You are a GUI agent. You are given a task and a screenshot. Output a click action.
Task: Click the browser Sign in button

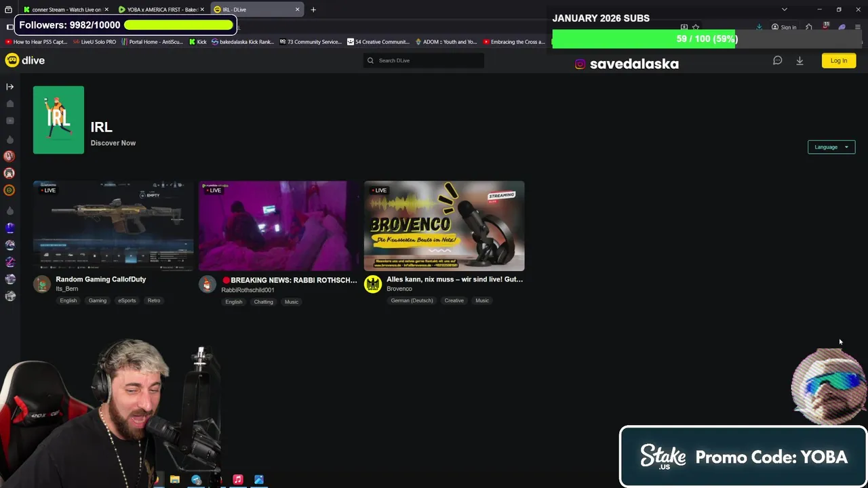click(785, 27)
